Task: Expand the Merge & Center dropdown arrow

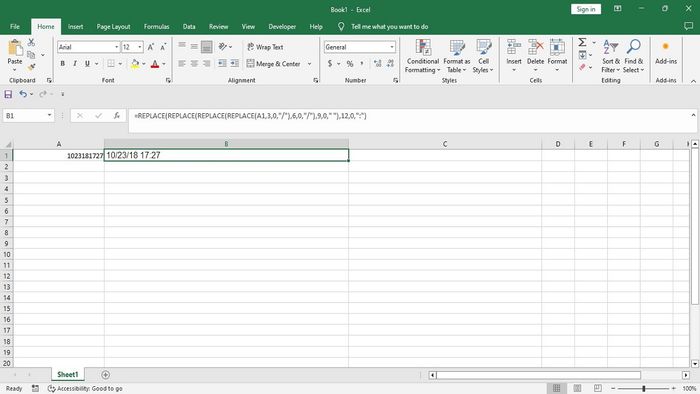Action: point(309,64)
